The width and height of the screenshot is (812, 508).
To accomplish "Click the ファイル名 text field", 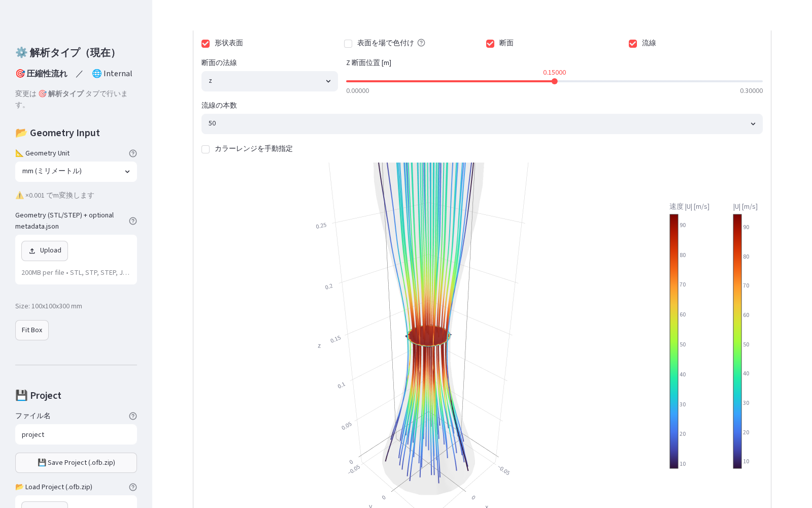I will (76, 434).
